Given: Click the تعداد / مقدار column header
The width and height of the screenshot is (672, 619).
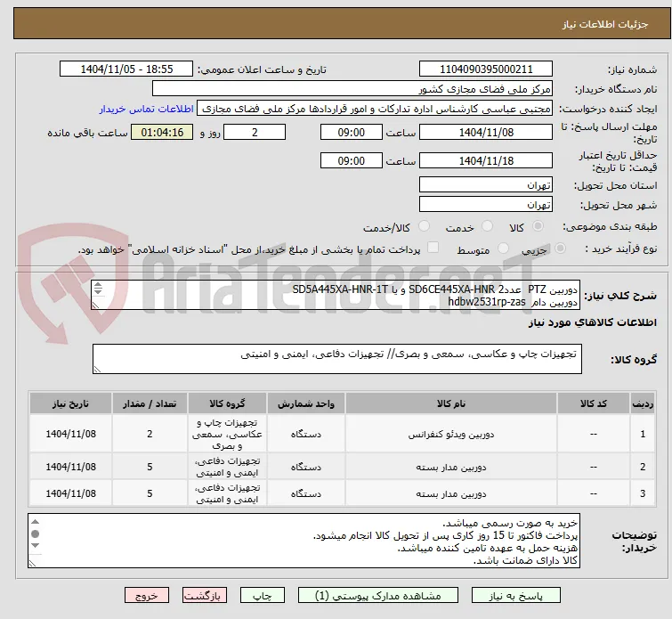Looking at the screenshot, I should [x=150, y=403].
